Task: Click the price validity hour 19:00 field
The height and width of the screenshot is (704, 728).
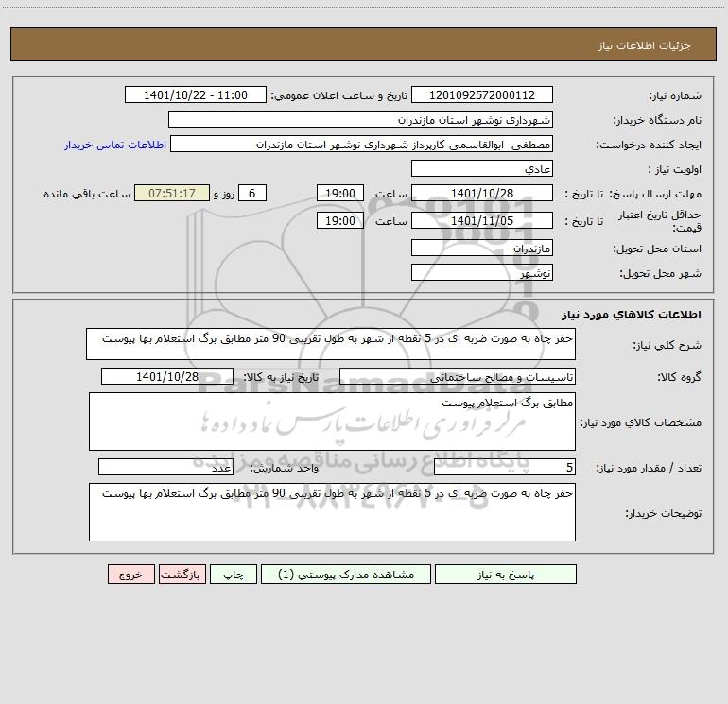Action: click(339, 220)
